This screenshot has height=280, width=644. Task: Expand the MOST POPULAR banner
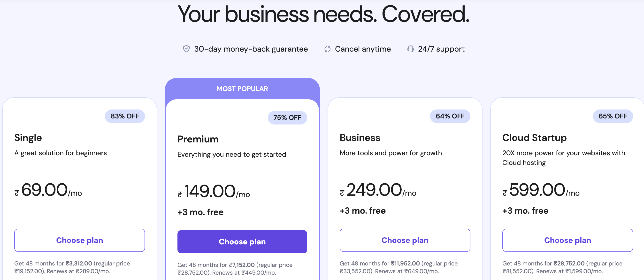242,89
